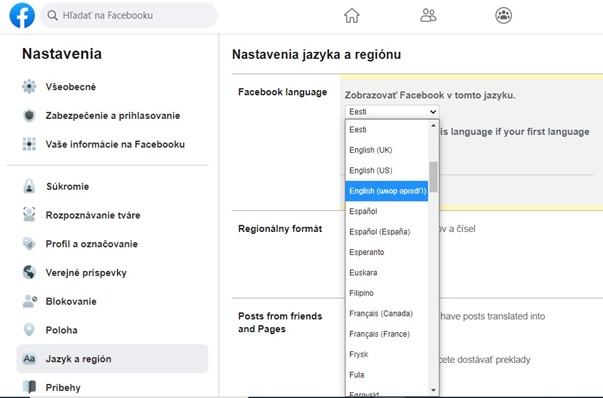Select highlighted English (Upside Down) option

point(387,191)
